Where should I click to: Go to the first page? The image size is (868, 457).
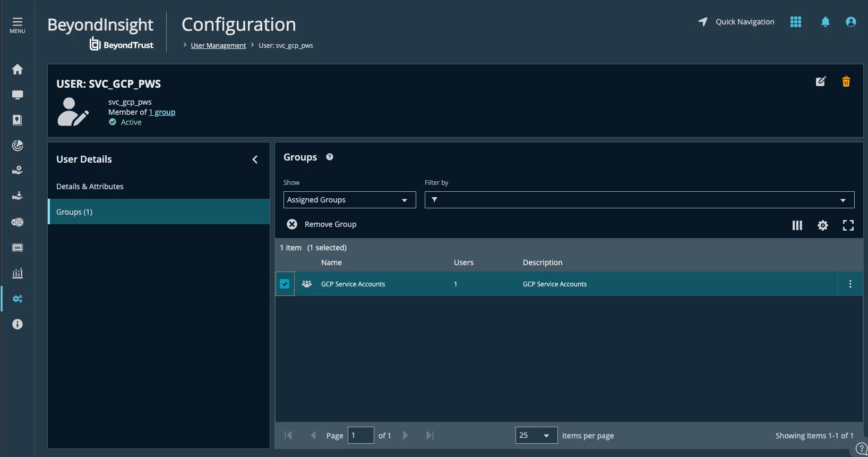[x=288, y=435]
